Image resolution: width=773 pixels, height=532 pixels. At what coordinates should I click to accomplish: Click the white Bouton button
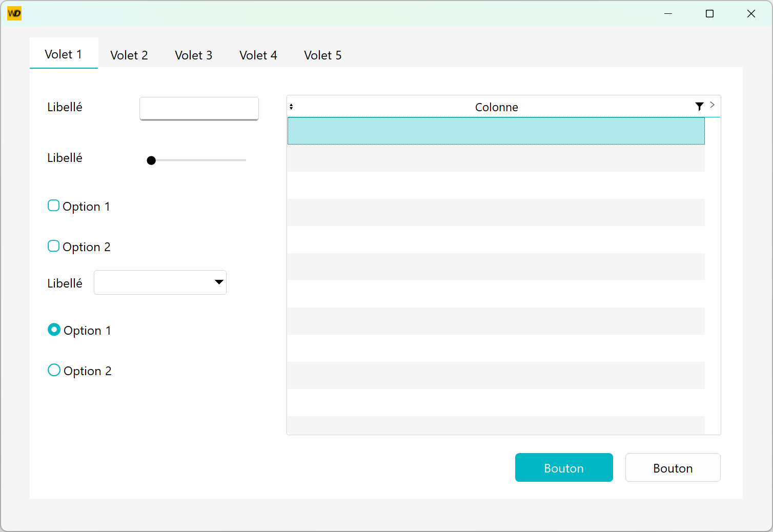[x=673, y=468]
